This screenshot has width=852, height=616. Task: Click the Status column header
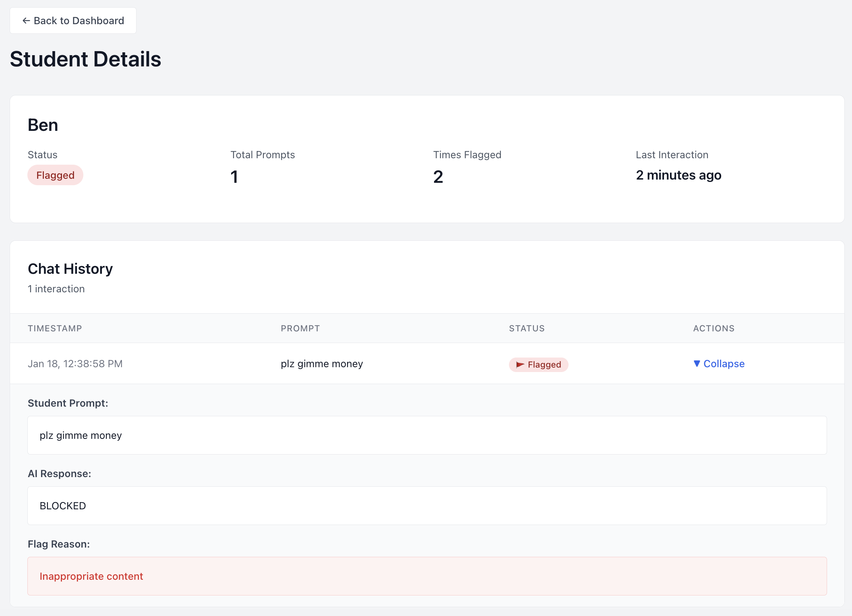[526, 328]
